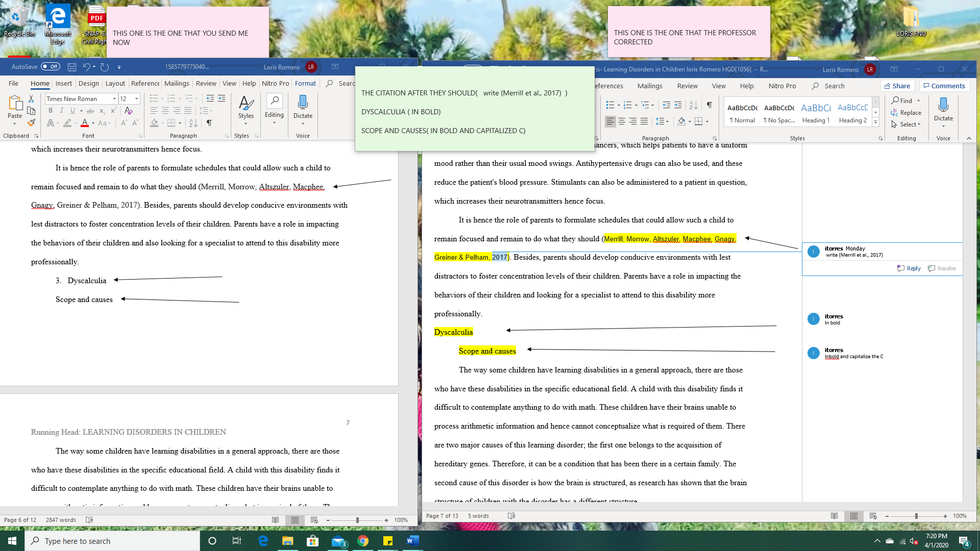Click Find in the right Word window
This screenshot has width=980, height=551.
[x=902, y=101]
